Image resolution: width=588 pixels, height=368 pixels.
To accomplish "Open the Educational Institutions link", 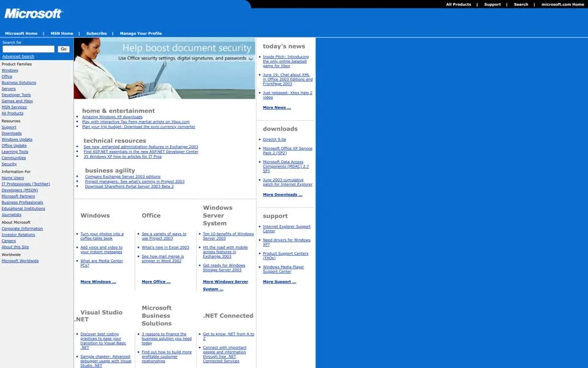I will [x=23, y=209].
